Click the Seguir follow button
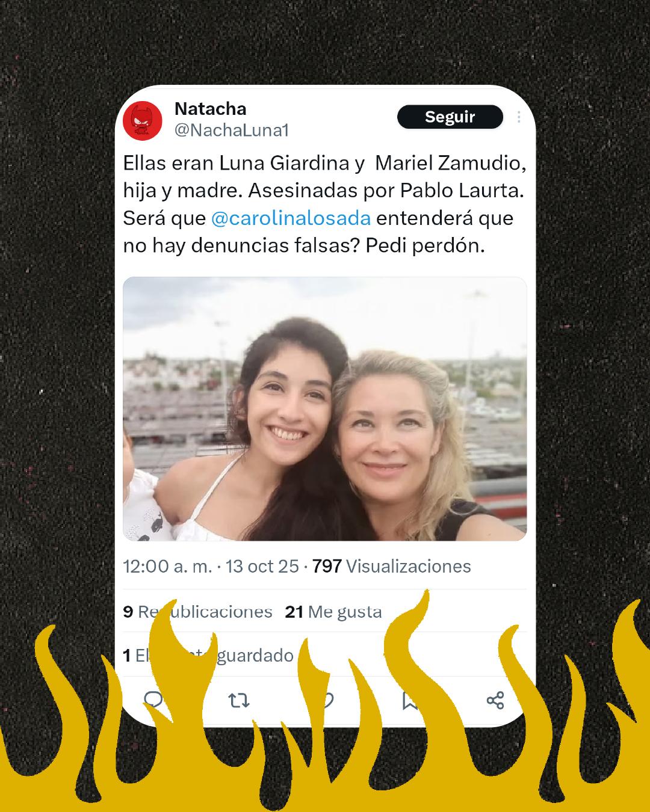The height and width of the screenshot is (812, 650). tap(450, 117)
